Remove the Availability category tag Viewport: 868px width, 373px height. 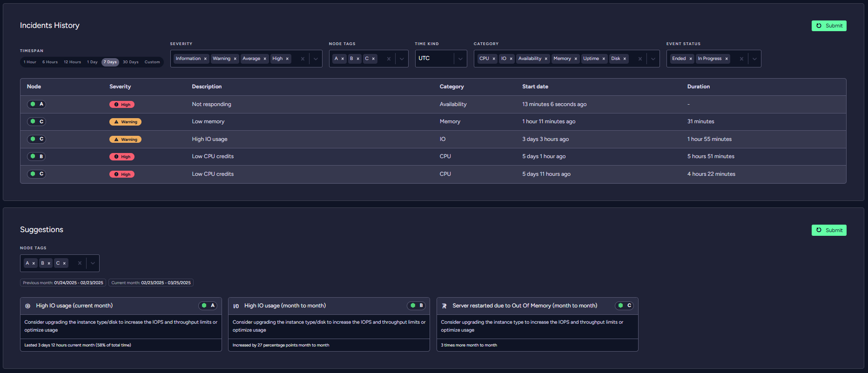[546, 59]
